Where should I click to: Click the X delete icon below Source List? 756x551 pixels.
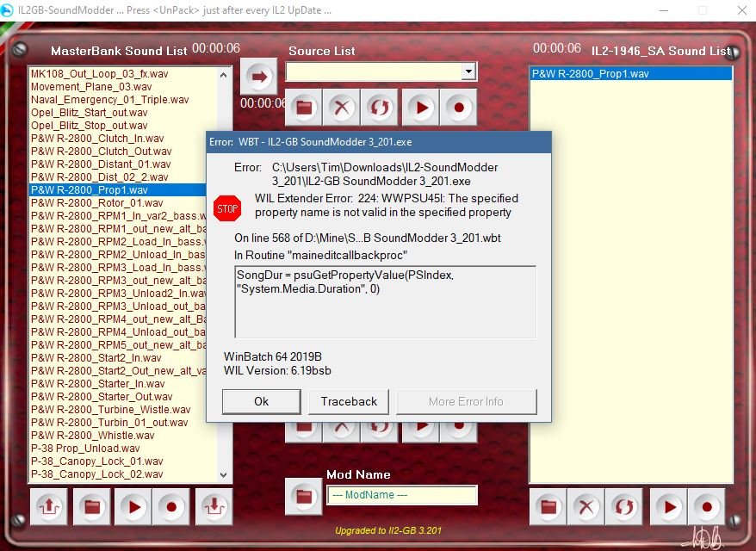[x=341, y=107]
